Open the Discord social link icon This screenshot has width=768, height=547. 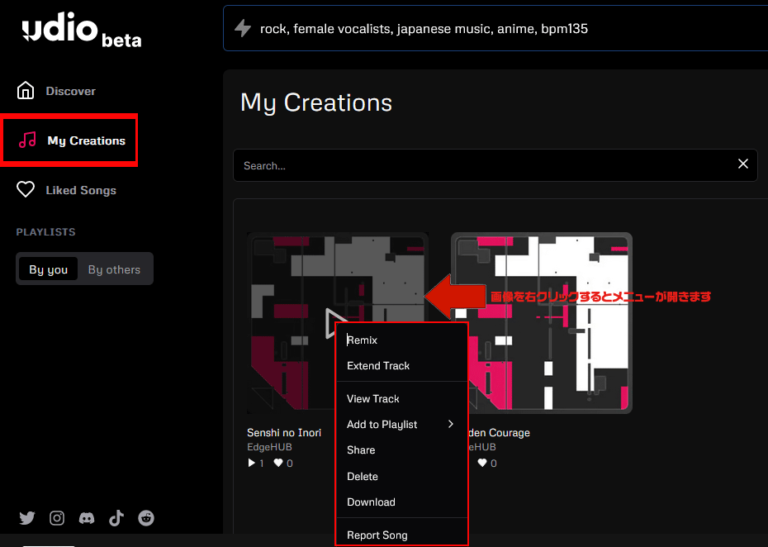click(x=87, y=518)
